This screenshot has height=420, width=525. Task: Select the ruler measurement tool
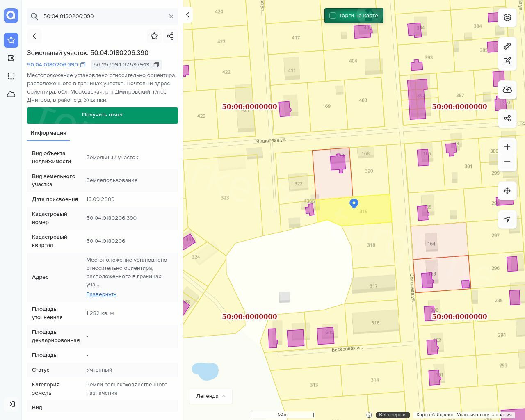coord(507,46)
